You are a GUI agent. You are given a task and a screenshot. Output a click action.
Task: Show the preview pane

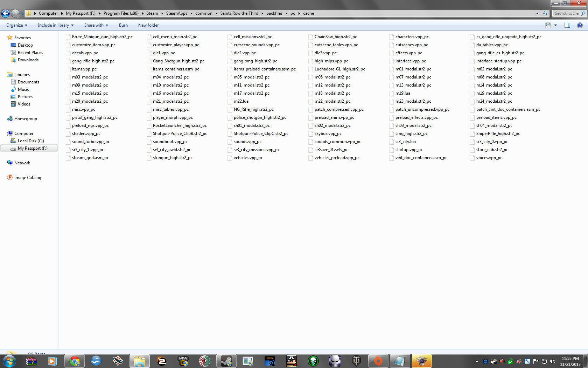click(x=567, y=25)
